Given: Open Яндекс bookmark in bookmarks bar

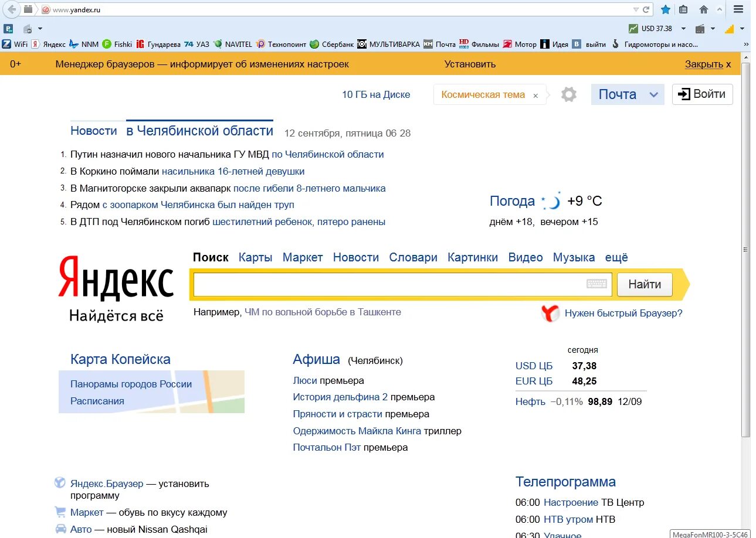Looking at the screenshot, I should click(49, 44).
